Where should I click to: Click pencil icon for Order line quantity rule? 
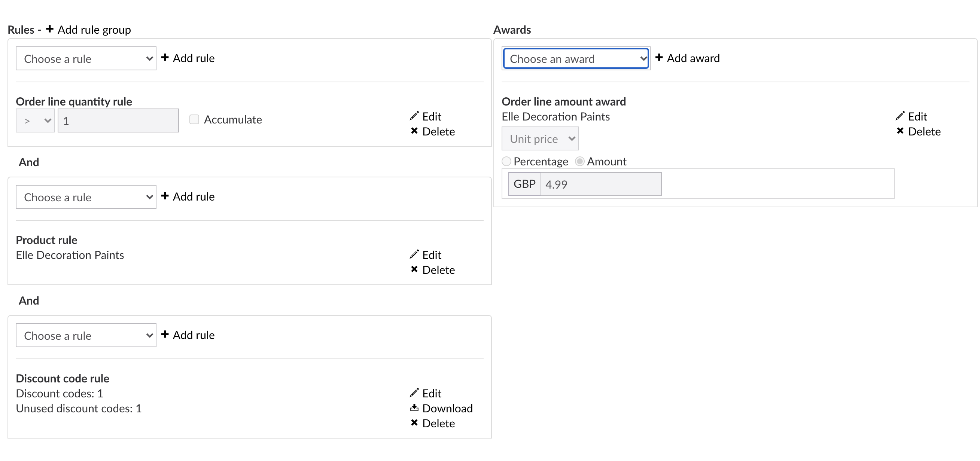click(x=414, y=116)
